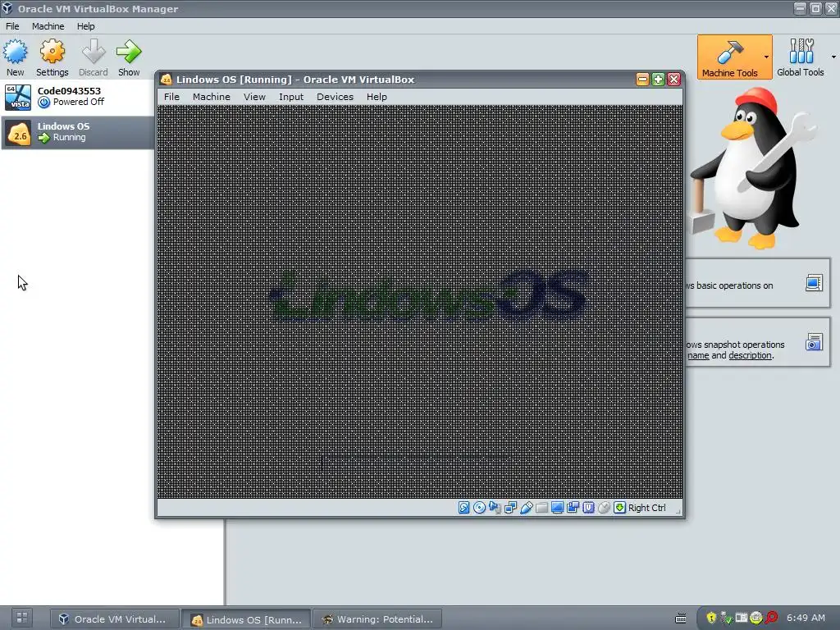
Task: Close the Lindows OS VM window
Action: [674, 80]
